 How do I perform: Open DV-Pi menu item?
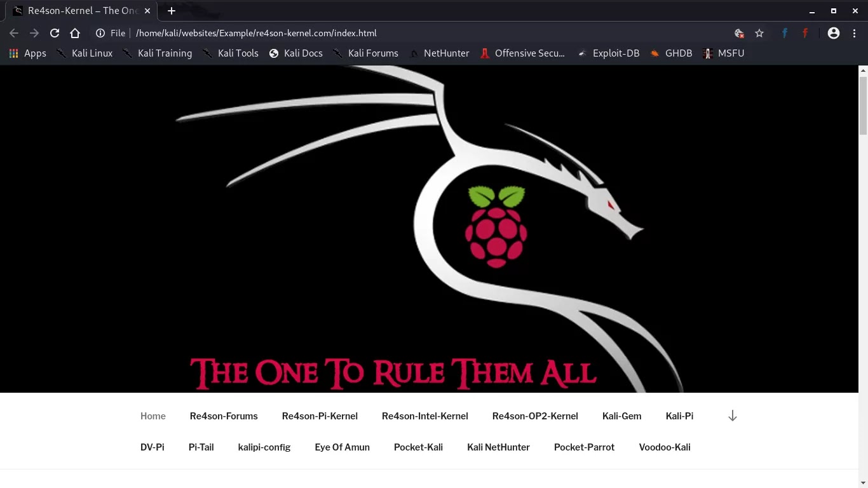coord(153,447)
